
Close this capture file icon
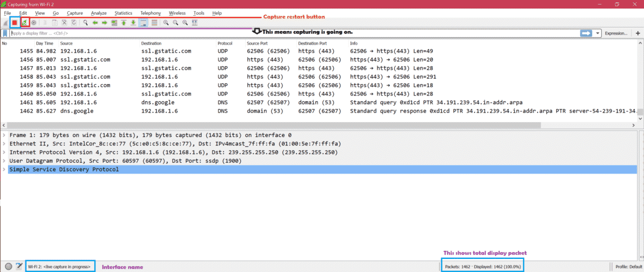click(x=64, y=23)
